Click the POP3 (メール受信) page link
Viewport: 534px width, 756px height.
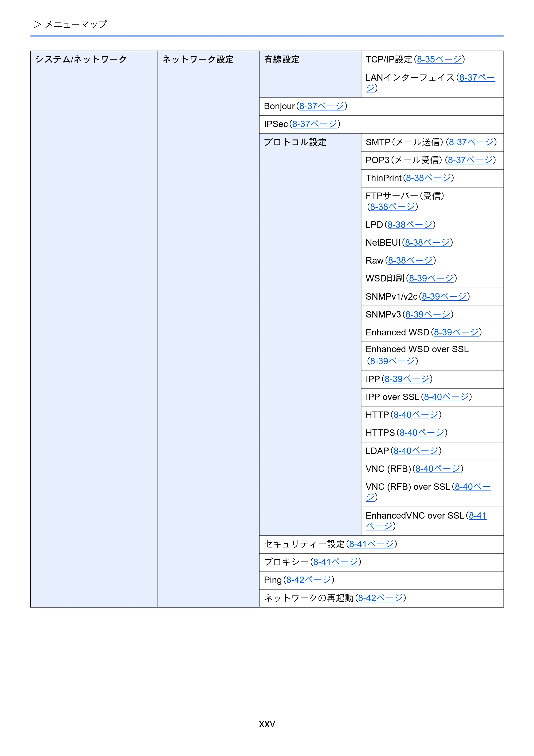click(470, 160)
